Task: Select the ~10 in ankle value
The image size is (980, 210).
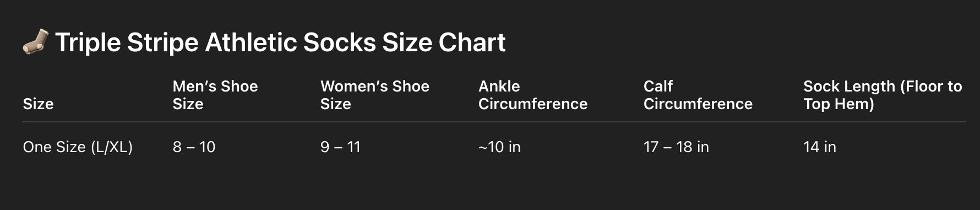Action: [499, 147]
